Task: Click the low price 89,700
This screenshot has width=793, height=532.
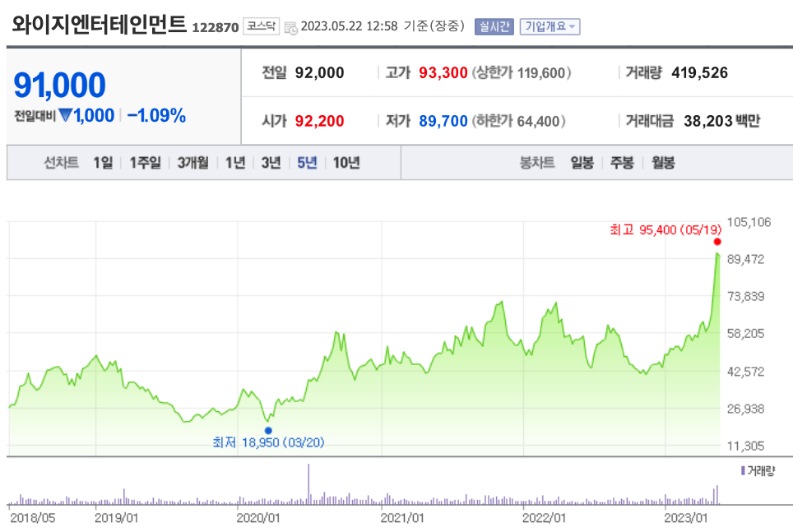Action: click(x=443, y=122)
